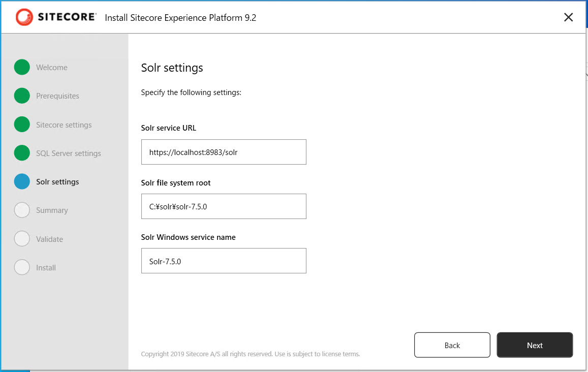
Task: Click the green circle beside Sitecore settings
Action: [22, 124]
